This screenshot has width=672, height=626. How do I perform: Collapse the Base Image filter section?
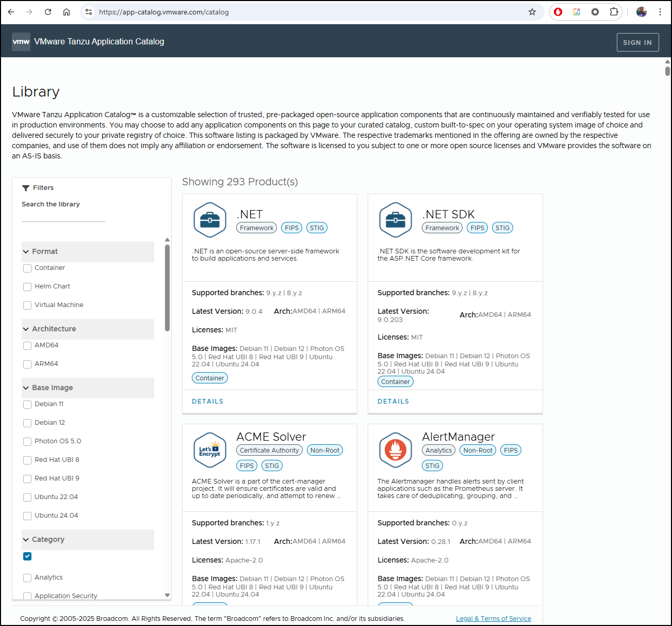click(88, 388)
